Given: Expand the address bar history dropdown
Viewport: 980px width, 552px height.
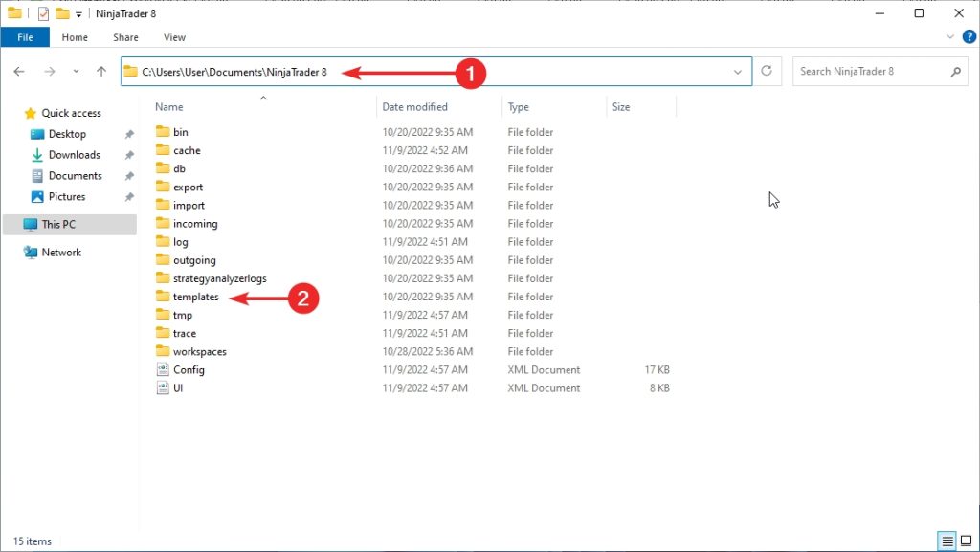Looking at the screenshot, I should pos(738,72).
